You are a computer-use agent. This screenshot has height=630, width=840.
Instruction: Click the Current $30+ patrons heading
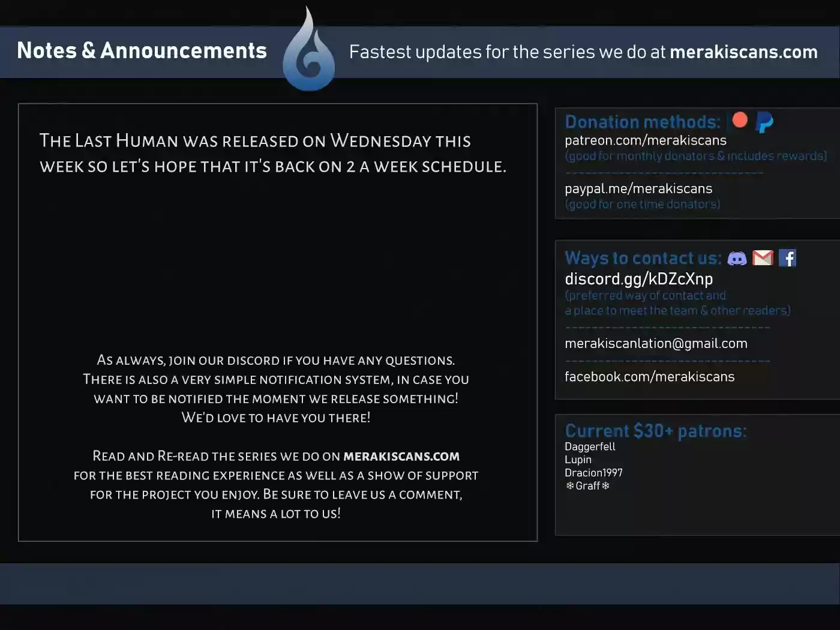(x=656, y=431)
